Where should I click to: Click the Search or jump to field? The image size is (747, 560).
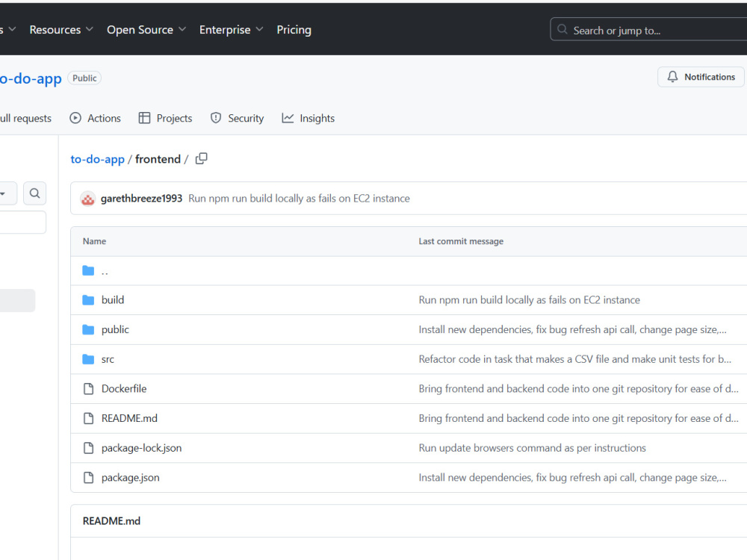649,30
